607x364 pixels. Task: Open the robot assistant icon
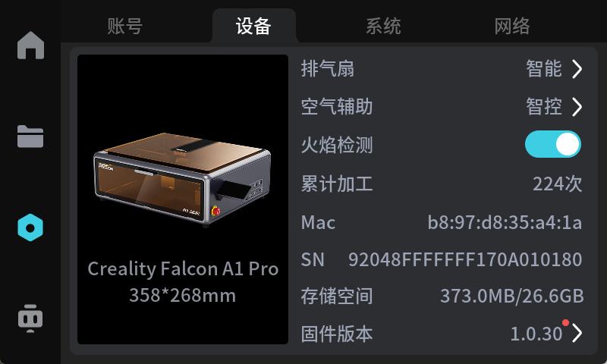30,318
